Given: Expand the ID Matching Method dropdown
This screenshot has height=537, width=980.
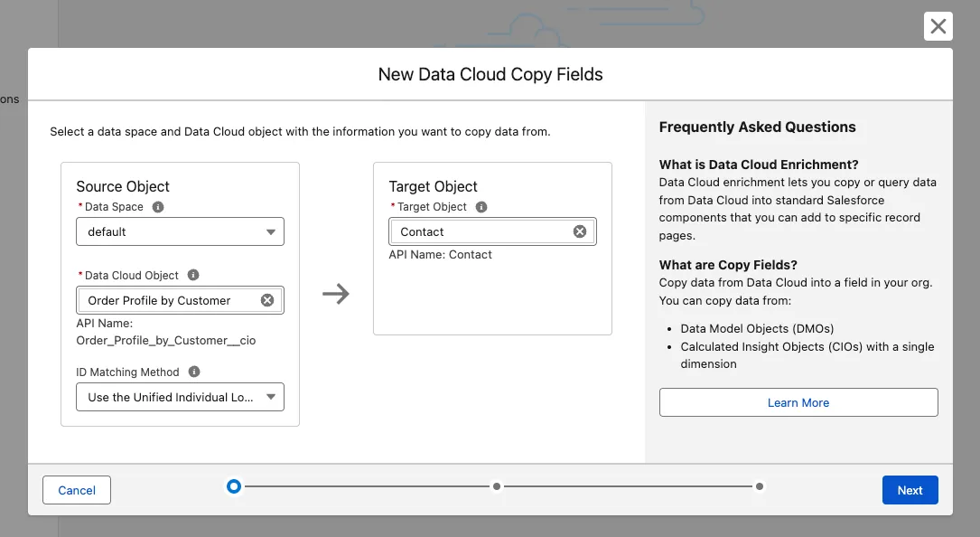Looking at the screenshot, I should (x=180, y=397).
